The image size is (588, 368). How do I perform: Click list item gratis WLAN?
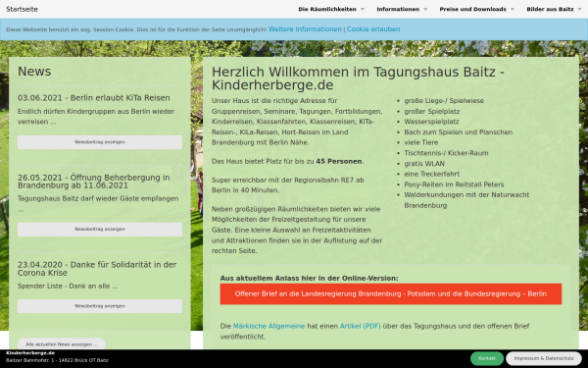424,164
